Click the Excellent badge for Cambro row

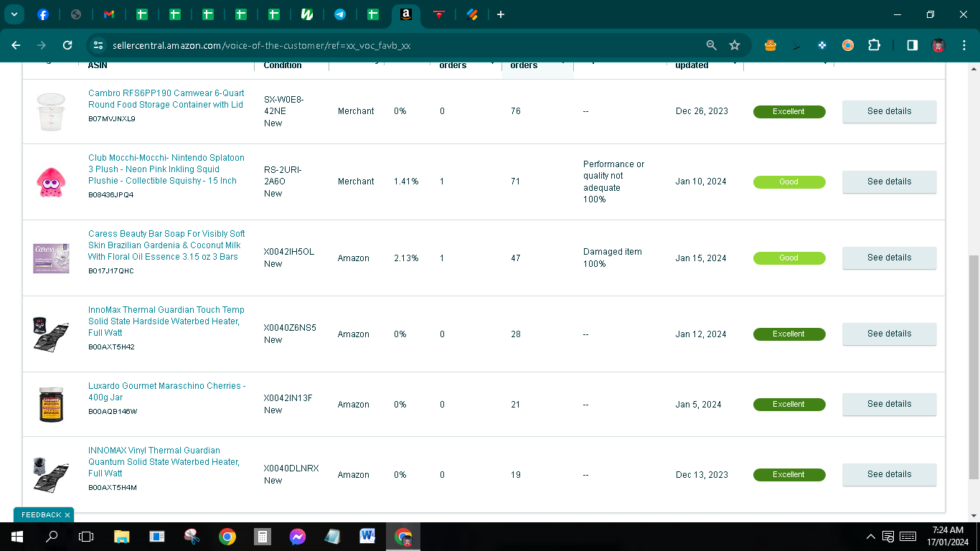tap(789, 112)
